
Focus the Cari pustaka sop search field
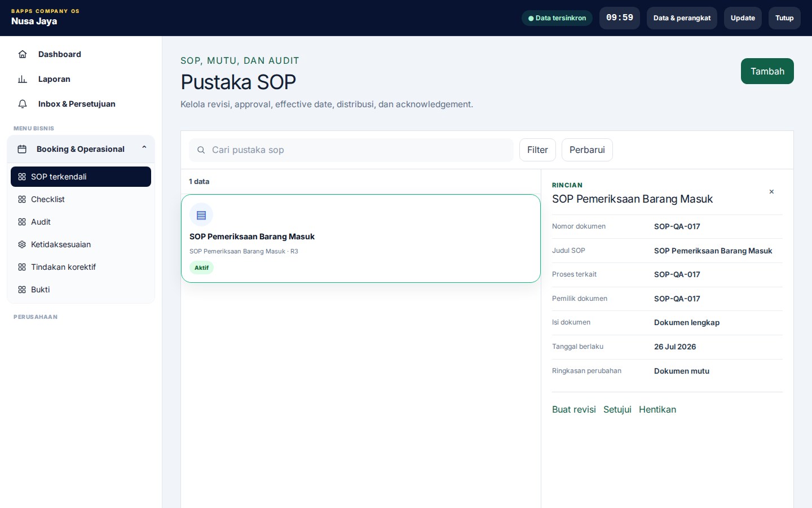(351, 150)
